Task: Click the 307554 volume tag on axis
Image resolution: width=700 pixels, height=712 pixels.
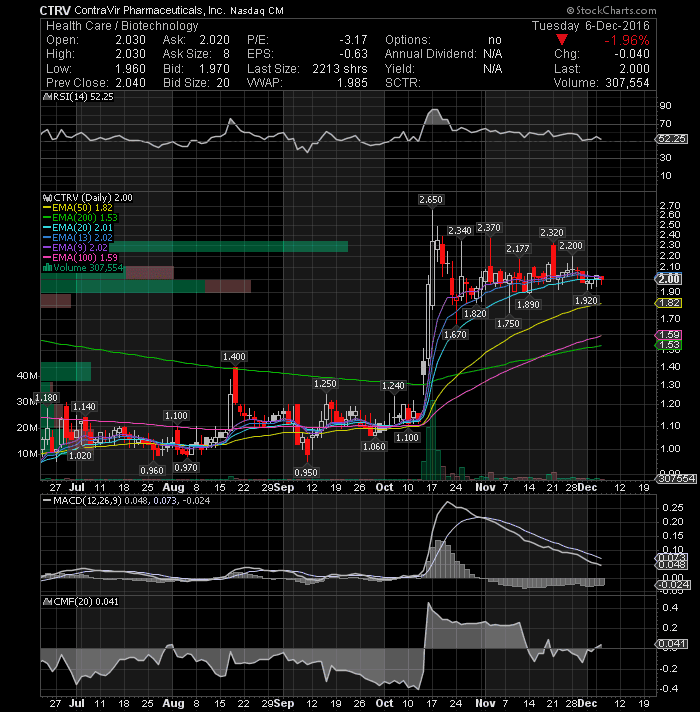Action: (676, 479)
